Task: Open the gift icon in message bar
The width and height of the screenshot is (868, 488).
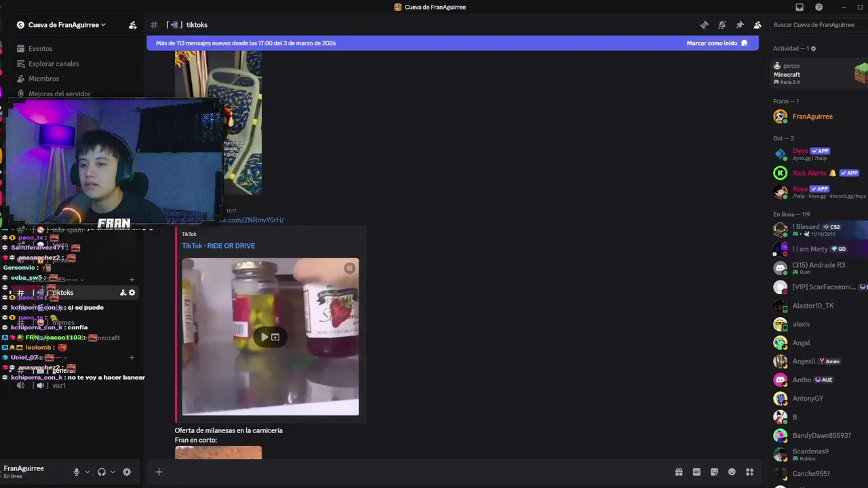Action: tap(679, 472)
